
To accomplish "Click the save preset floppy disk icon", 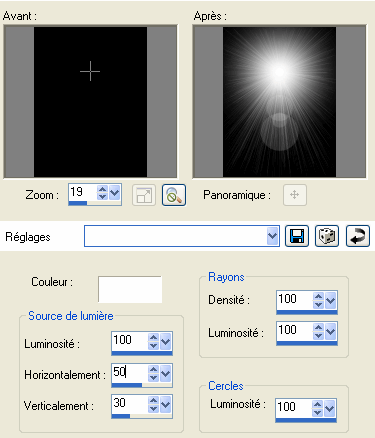I will (x=297, y=236).
